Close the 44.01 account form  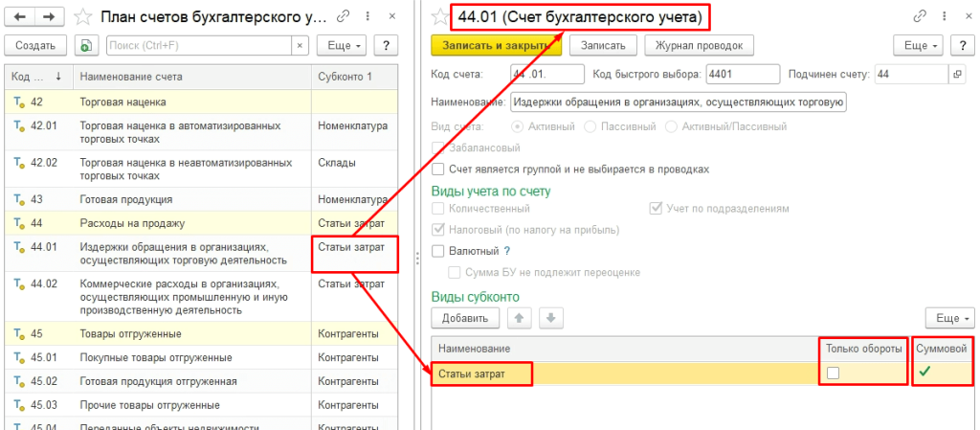969,16
